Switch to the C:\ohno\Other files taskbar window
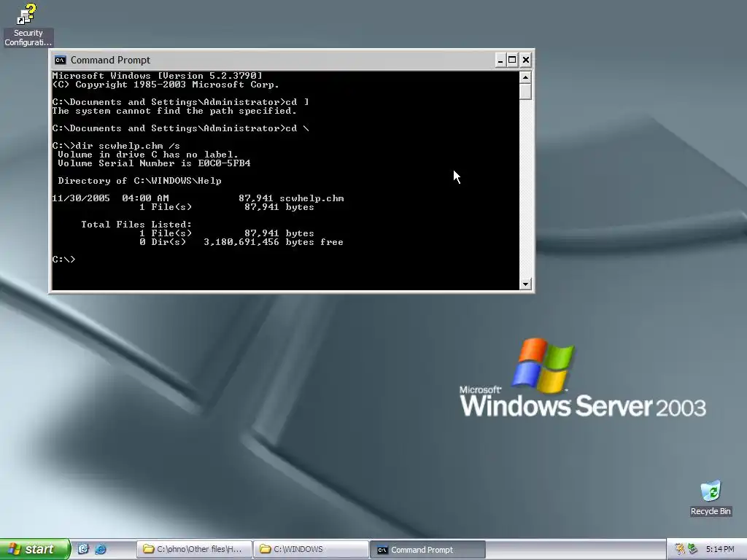747x560 pixels. point(194,550)
